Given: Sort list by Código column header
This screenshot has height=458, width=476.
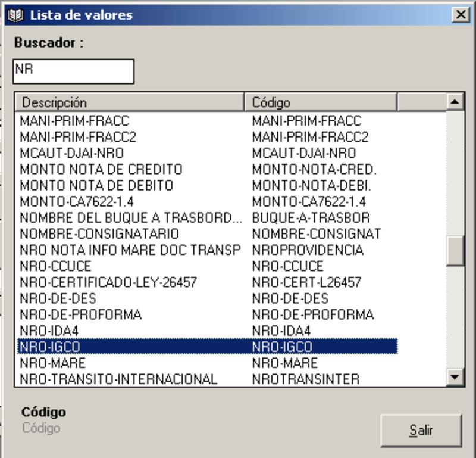Looking at the screenshot, I should [x=320, y=102].
